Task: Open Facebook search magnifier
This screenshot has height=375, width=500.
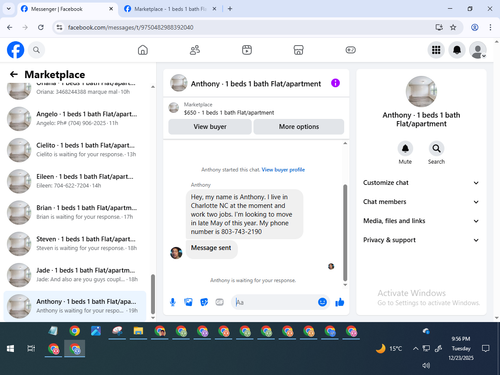Action: coord(36,50)
